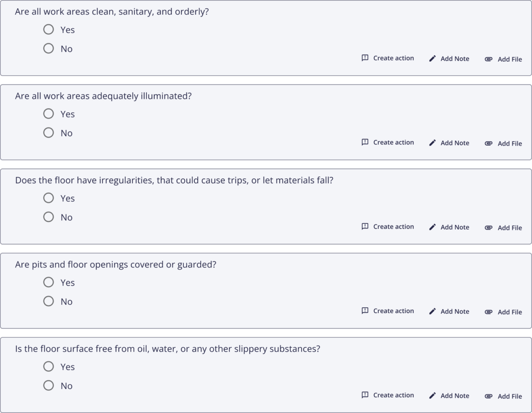Click Create action text for slippery substances question
Viewport: 532px width, 413px height.
[x=393, y=395]
